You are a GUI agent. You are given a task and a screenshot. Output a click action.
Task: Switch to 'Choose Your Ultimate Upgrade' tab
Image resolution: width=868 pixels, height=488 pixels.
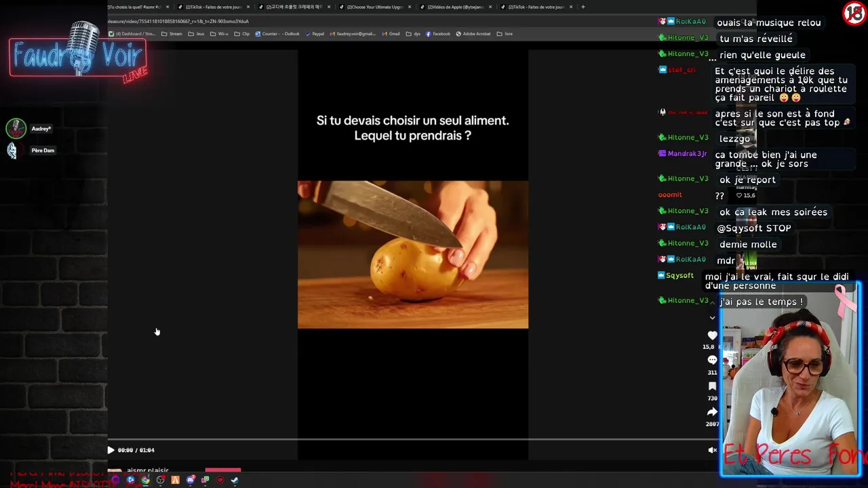(375, 7)
